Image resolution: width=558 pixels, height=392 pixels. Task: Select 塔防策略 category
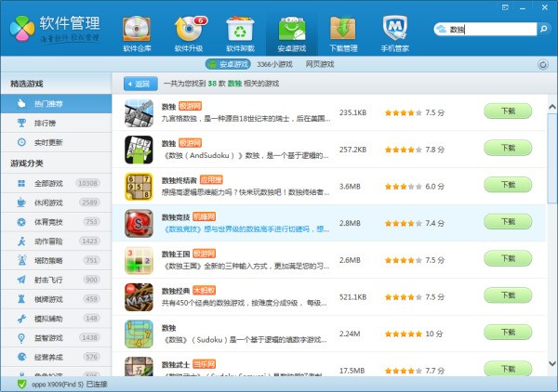56,260
